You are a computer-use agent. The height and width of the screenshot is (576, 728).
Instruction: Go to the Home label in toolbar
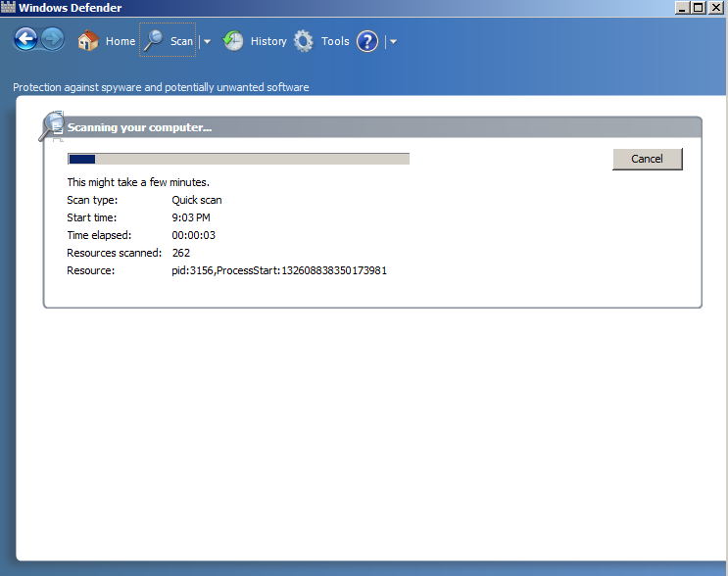121,41
